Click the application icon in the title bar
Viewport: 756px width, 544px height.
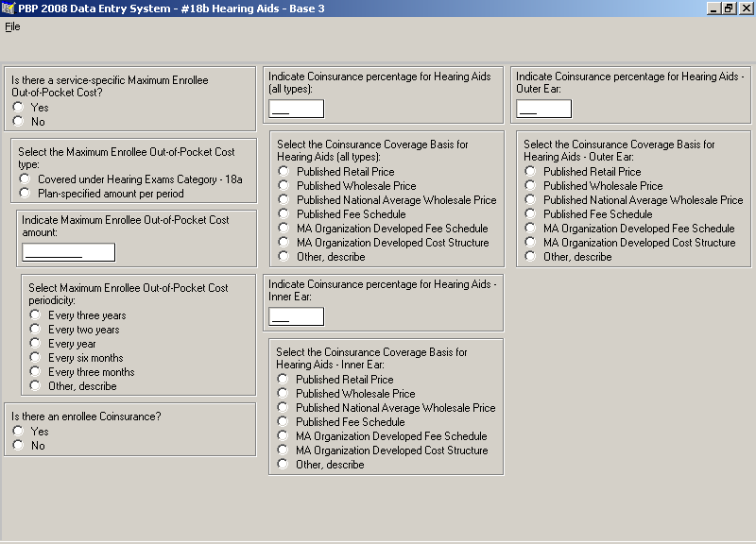pos(9,8)
